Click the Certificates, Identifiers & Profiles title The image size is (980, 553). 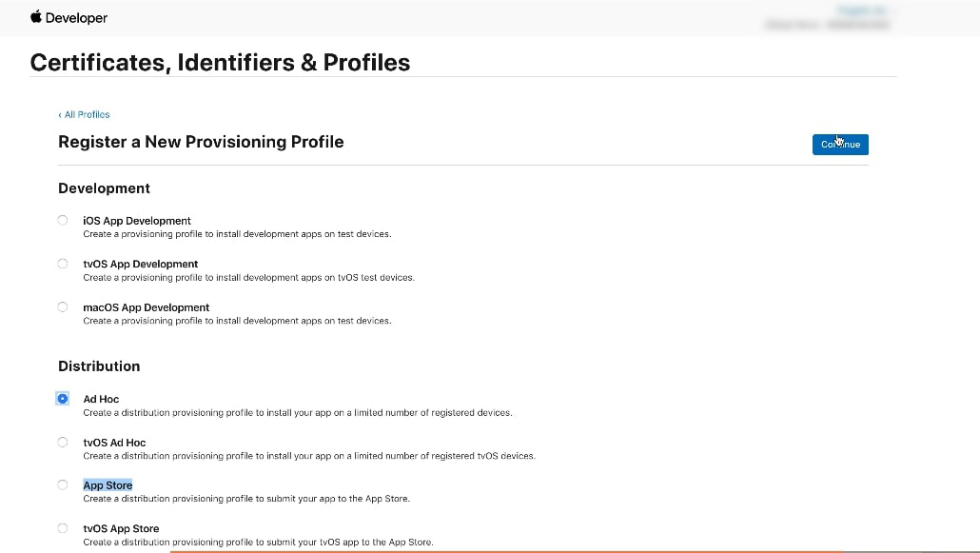(220, 63)
